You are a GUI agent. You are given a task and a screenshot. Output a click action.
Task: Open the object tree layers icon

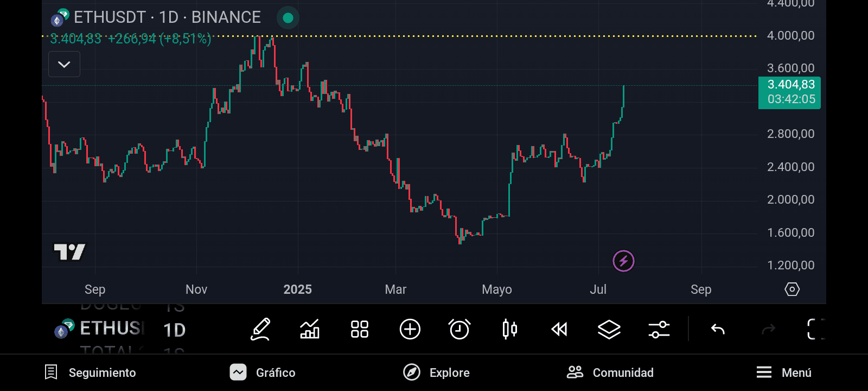(x=609, y=329)
